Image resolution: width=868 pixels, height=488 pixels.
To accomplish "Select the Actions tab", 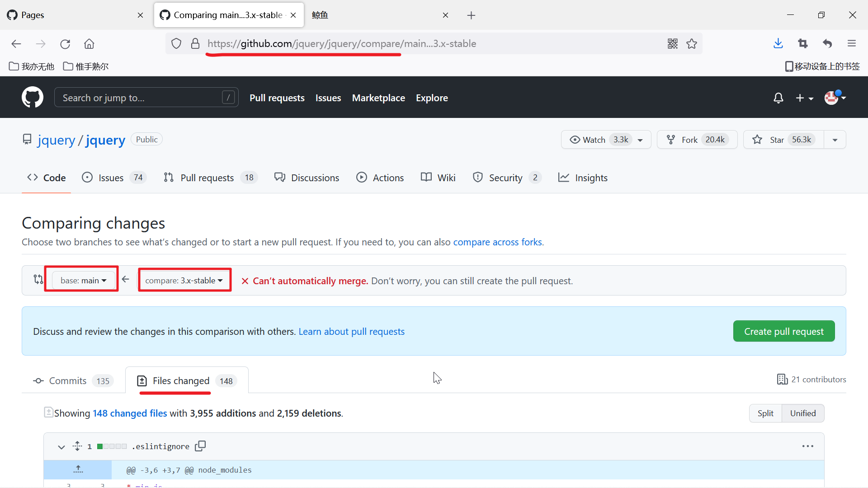I will 380,178.
